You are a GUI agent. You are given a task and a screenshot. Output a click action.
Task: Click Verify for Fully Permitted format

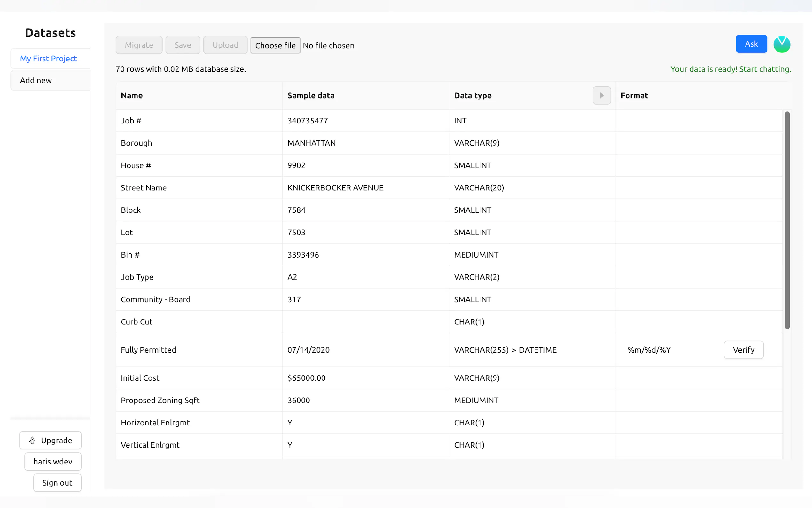coord(743,350)
